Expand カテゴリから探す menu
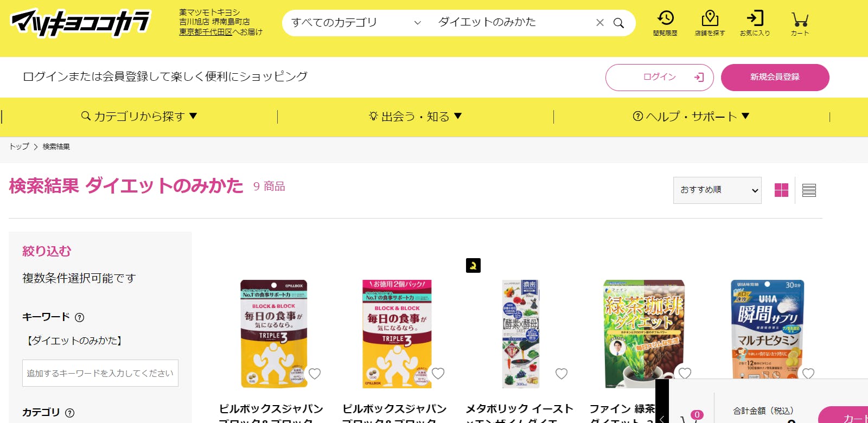 (x=139, y=117)
